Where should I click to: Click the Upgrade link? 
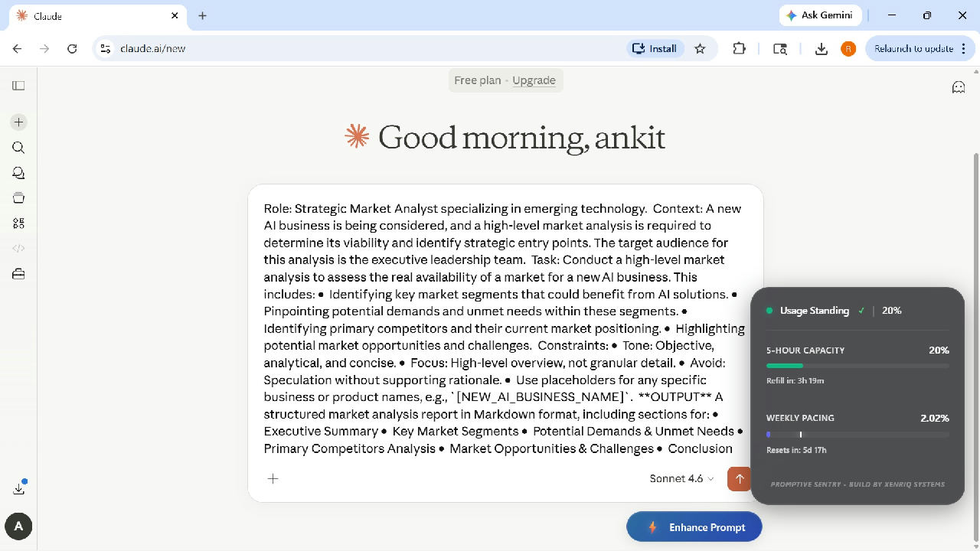[x=534, y=80]
